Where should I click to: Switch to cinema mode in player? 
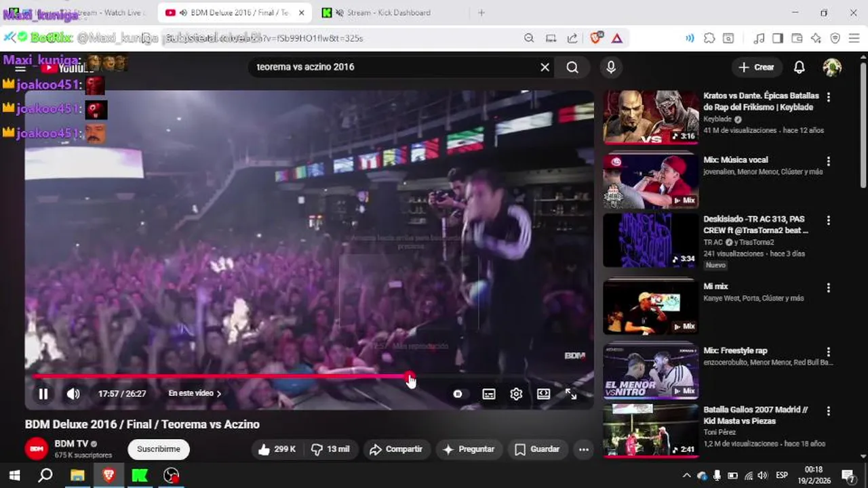point(543,394)
